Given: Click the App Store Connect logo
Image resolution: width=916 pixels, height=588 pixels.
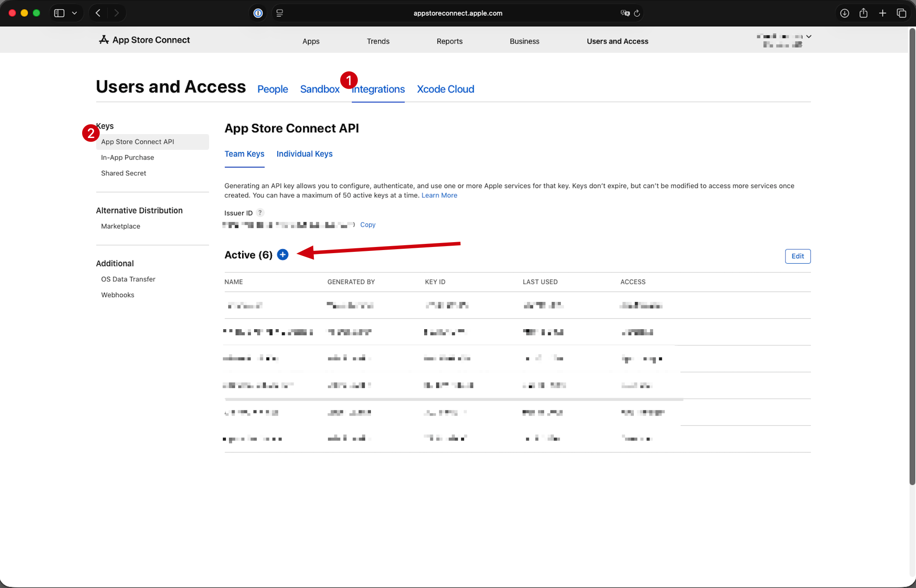Looking at the screenshot, I should pos(144,40).
